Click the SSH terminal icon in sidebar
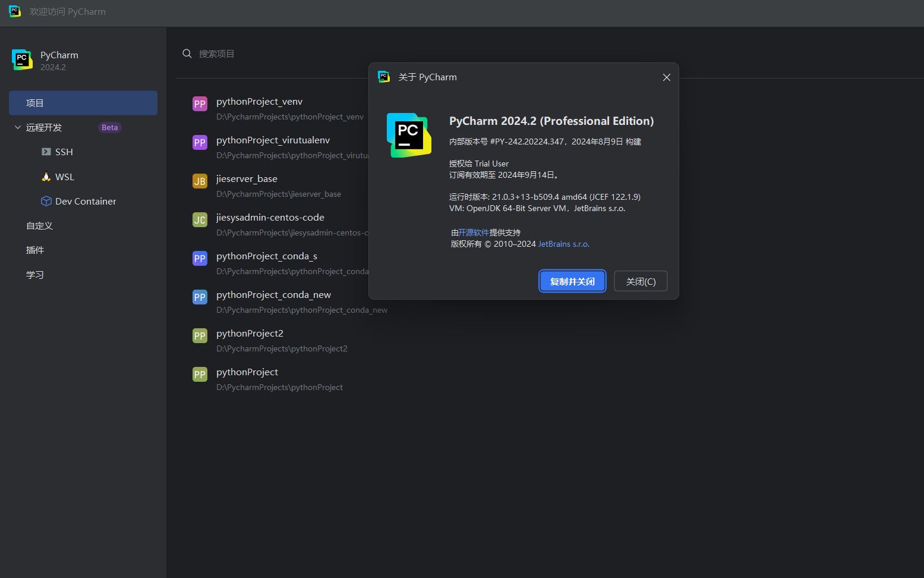 pos(46,152)
